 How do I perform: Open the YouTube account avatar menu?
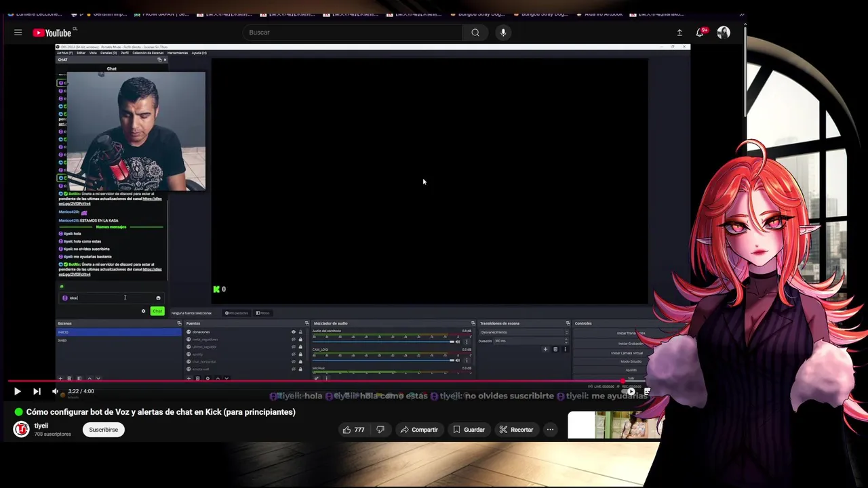(724, 33)
